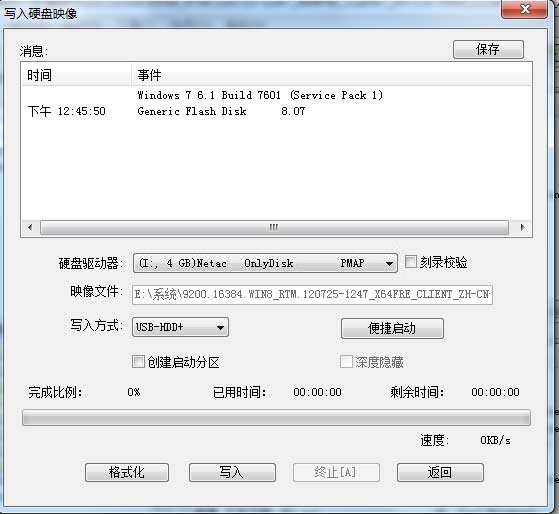This screenshot has height=514, width=559.
Task: Click the 终止[A] button
Action: tap(336, 473)
